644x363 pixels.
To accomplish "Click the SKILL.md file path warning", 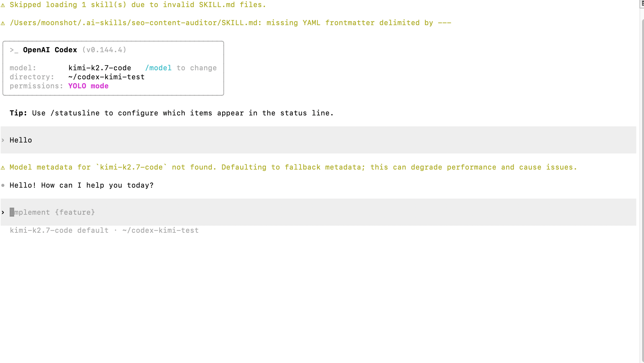I will tap(230, 23).
